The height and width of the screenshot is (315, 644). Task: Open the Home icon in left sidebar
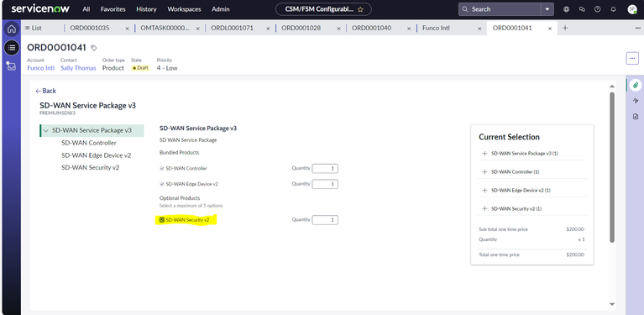pyautogui.click(x=12, y=29)
